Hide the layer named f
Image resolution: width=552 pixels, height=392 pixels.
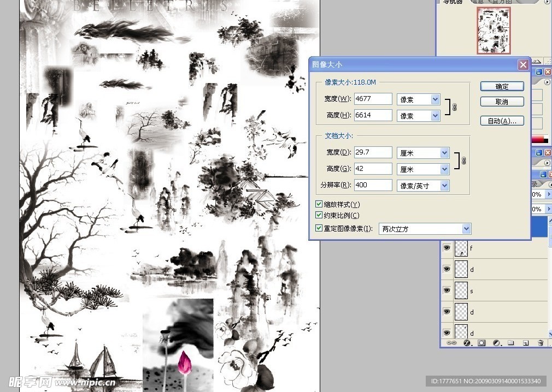[x=447, y=248]
